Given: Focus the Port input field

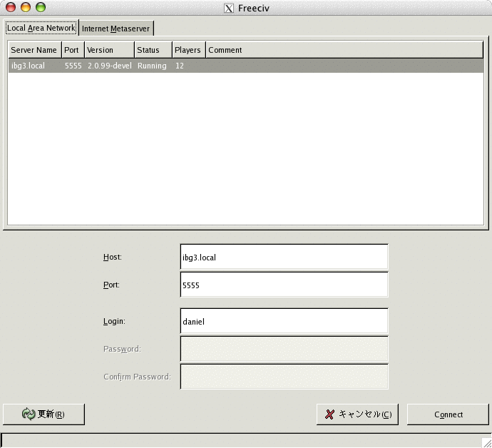Looking at the screenshot, I should (284, 285).
